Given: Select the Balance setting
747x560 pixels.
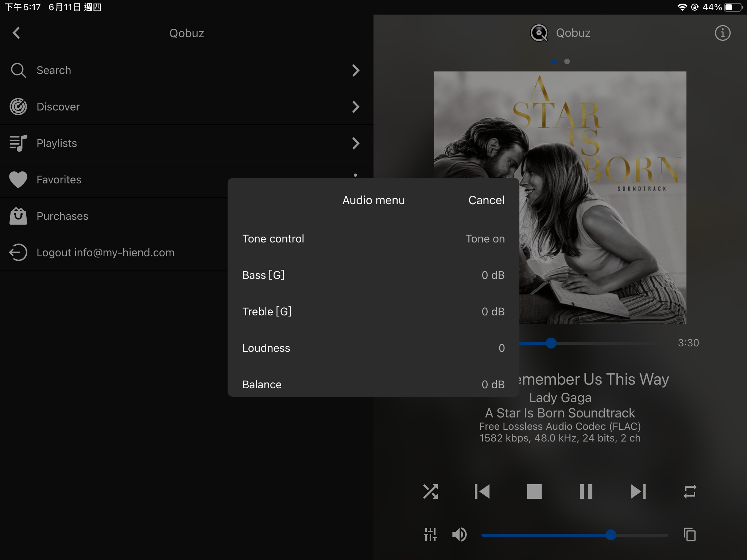Looking at the screenshot, I should coord(373,382).
